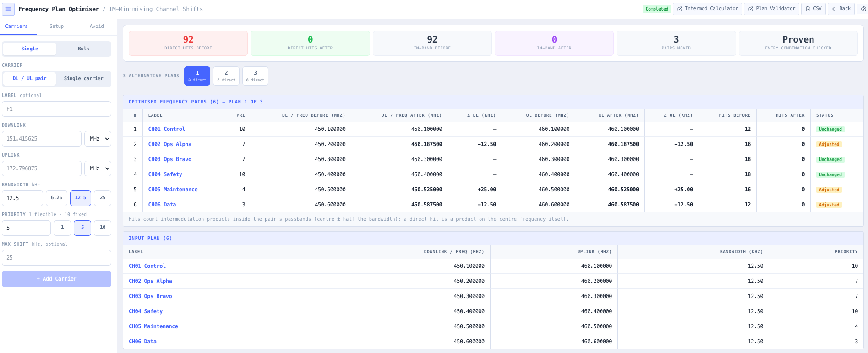Select Single entry mode
This screenshot has height=353, width=868.
click(30, 49)
